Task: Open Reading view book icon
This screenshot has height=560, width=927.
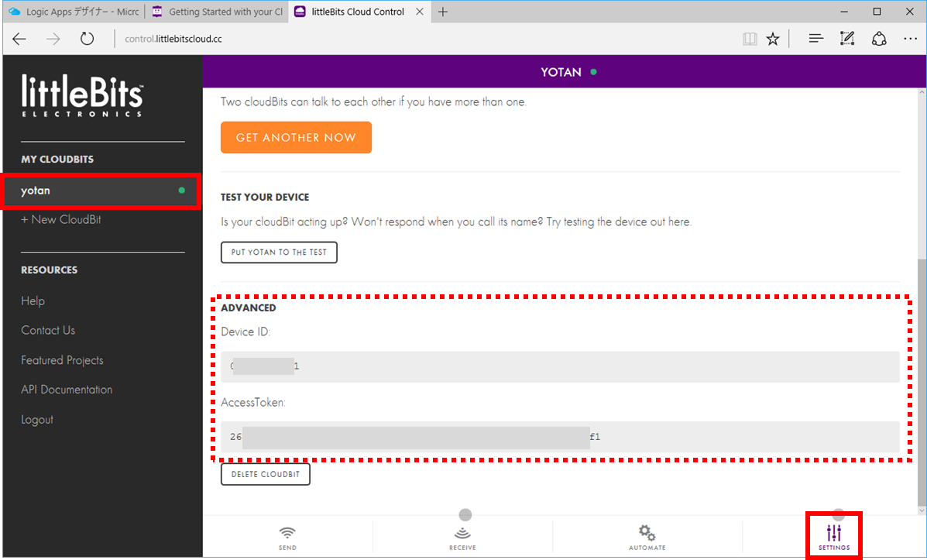Action: [750, 39]
